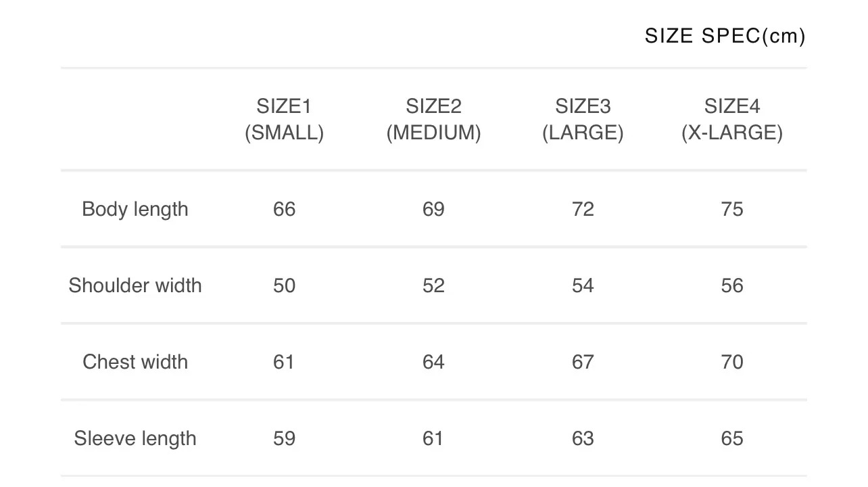Click Shoulder width value 54 for Large

(x=583, y=285)
